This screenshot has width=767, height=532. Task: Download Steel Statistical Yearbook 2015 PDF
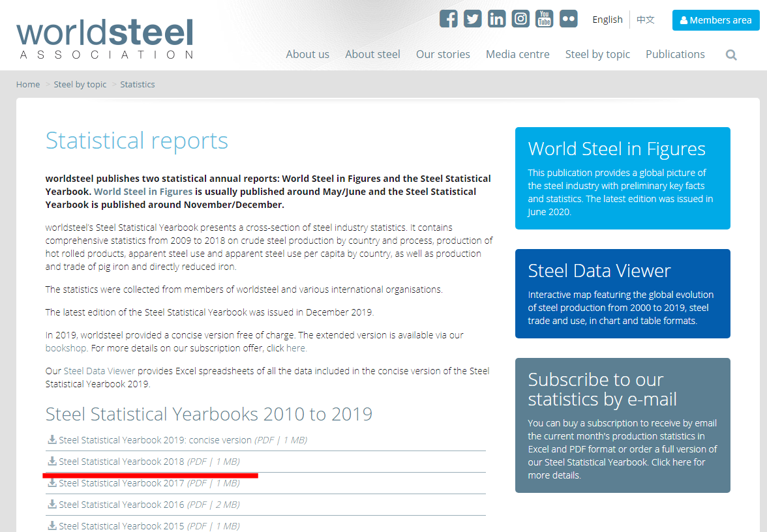tap(149, 526)
